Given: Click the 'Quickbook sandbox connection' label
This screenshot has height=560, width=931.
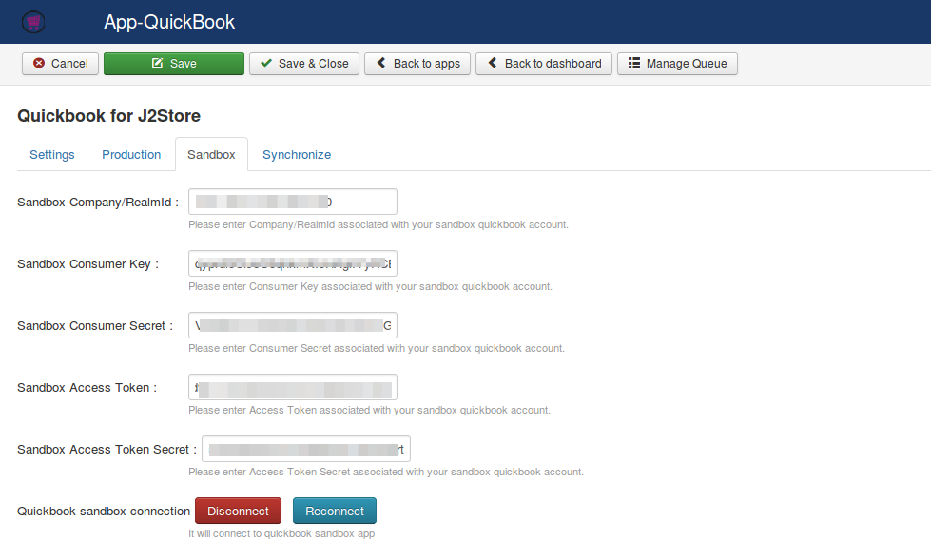Looking at the screenshot, I should 104,512.
